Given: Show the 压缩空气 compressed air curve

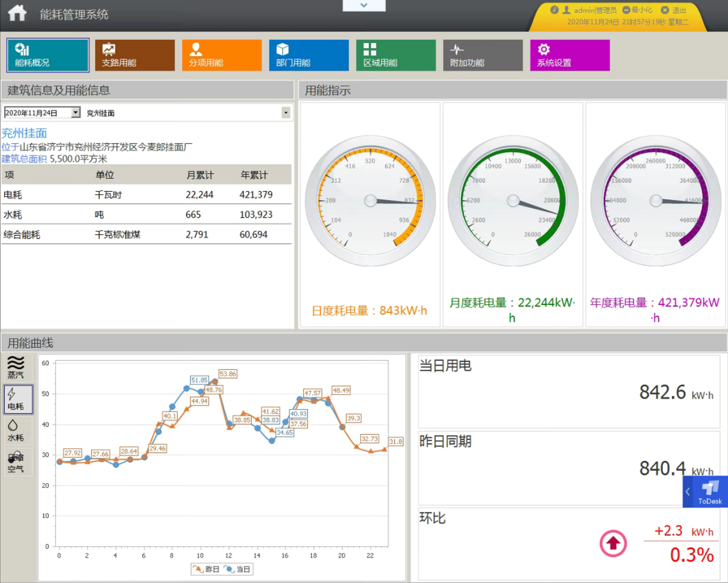Looking at the screenshot, I should [x=16, y=462].
